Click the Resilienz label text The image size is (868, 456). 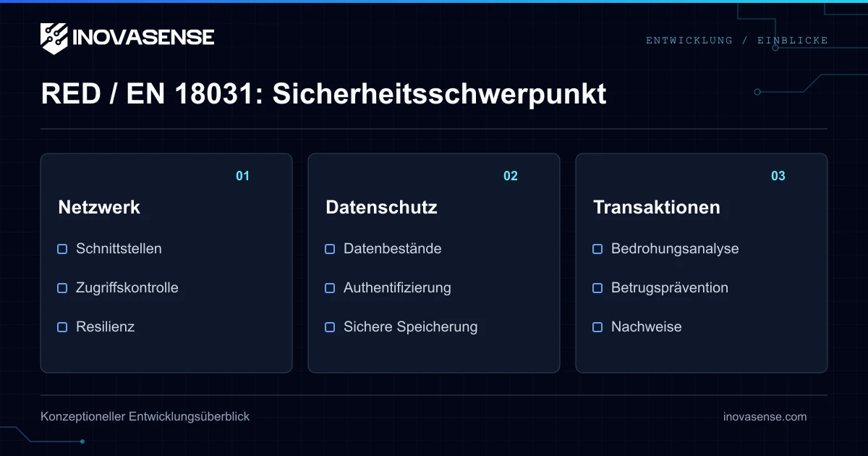[106, 326]
